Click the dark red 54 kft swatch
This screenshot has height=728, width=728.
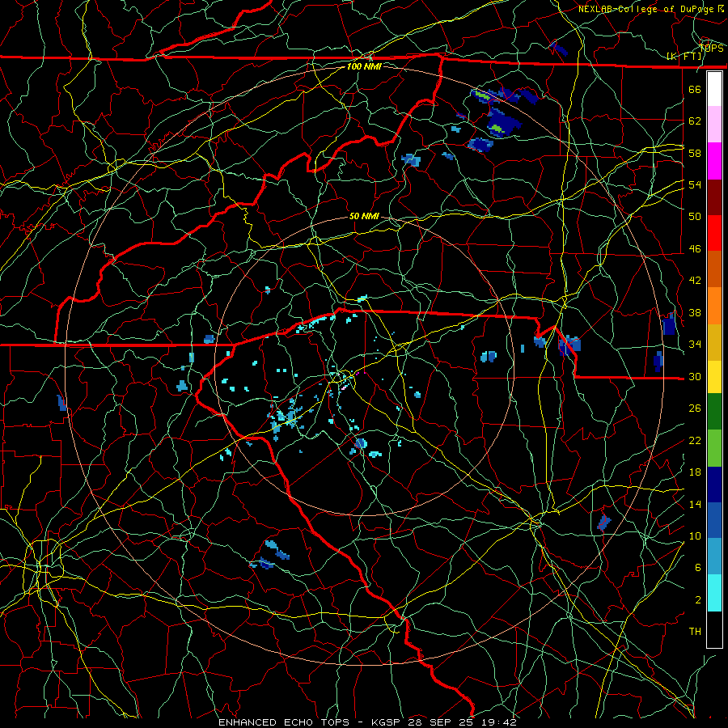pyautogui.click(x=714, y=198)
